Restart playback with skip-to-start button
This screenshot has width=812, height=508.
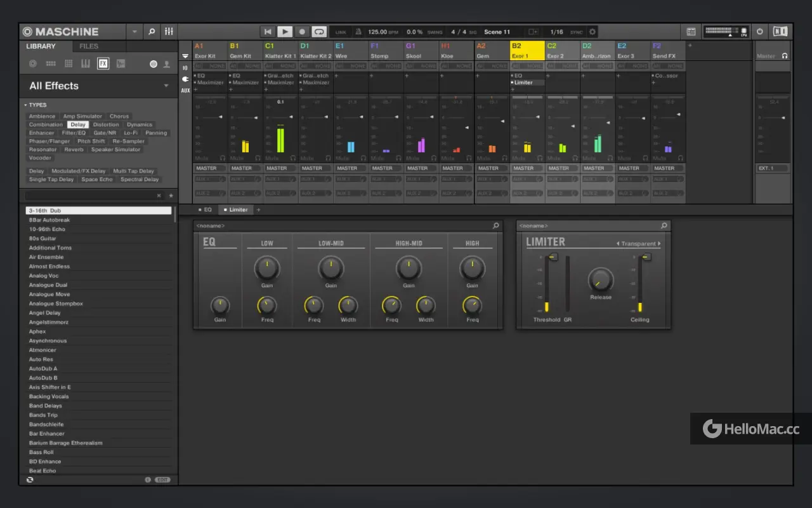coord(268,32)
